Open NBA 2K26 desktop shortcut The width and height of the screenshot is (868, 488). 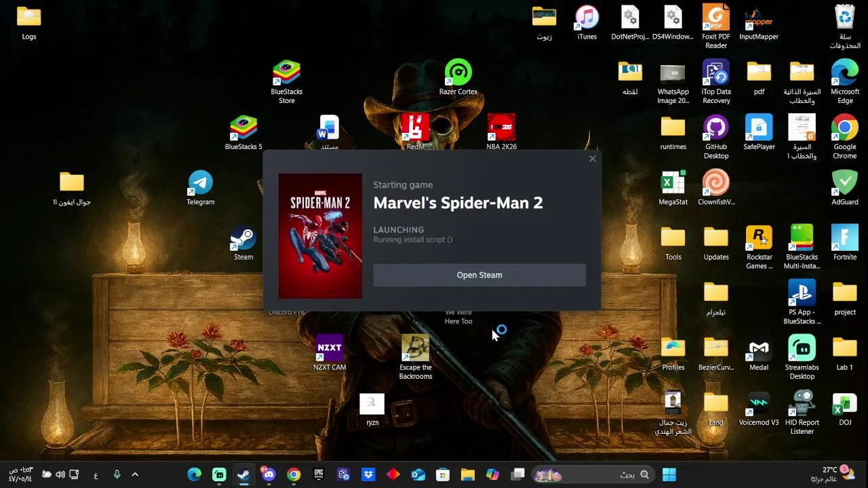point(501,133)
